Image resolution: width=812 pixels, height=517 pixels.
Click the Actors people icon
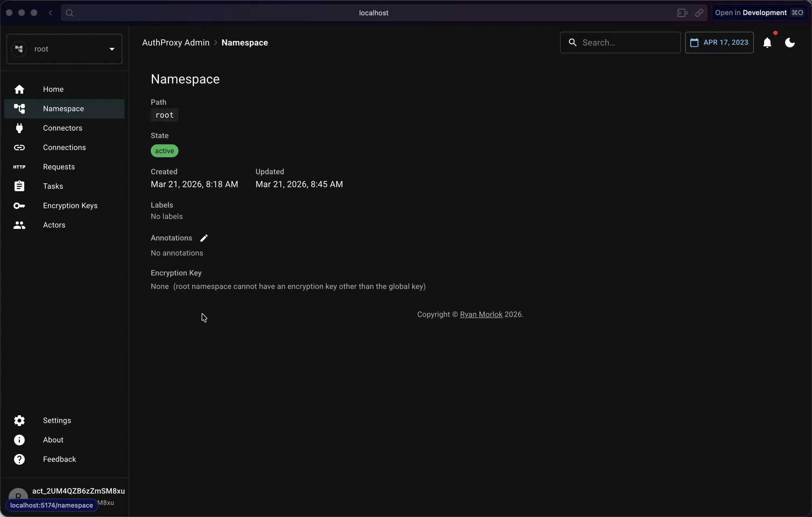tap(19, 225)
